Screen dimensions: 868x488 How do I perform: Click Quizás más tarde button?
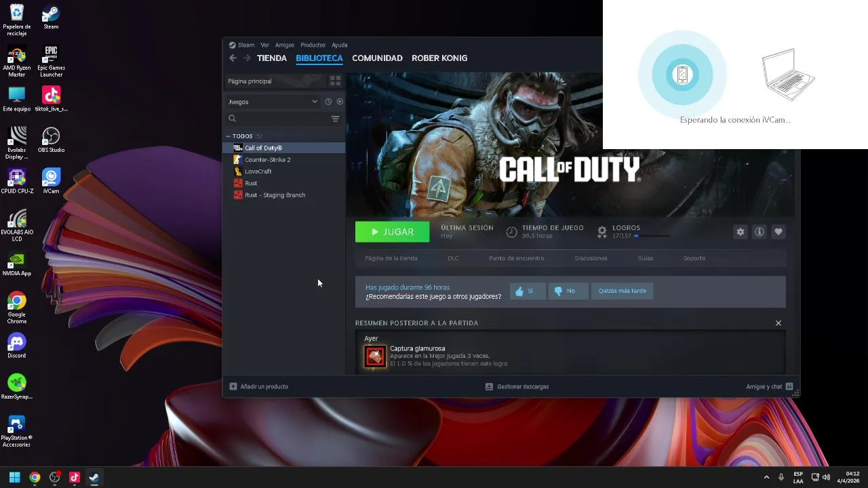622,291
